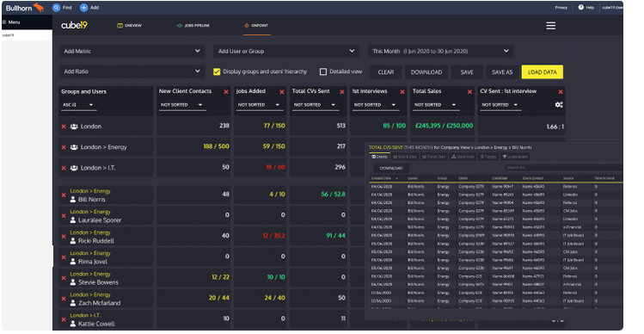
Task: Remove the Lauralee Sporer user row
Action: [x=64, y=215]
